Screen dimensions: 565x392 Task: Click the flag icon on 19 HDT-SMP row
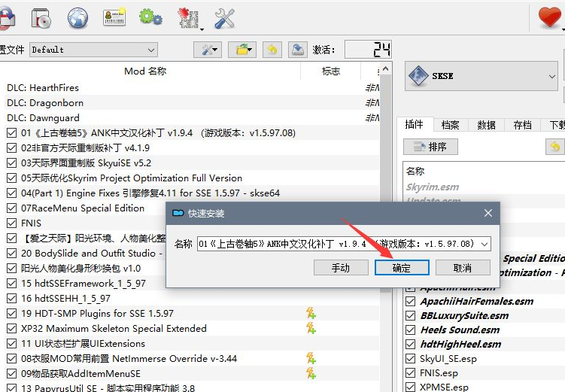(311, 313)
